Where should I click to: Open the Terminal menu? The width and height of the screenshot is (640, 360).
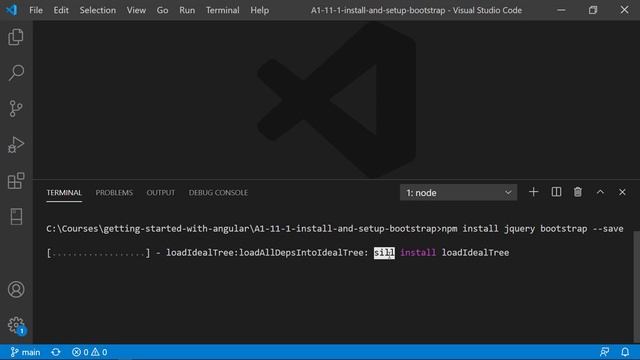222,10
